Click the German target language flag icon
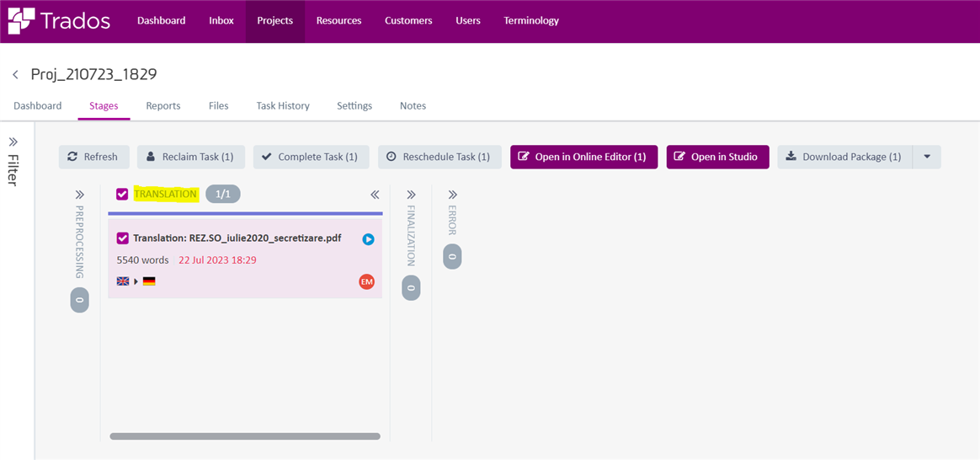The height and width of the screenshot is (460, 980). (x=149, y=281)
